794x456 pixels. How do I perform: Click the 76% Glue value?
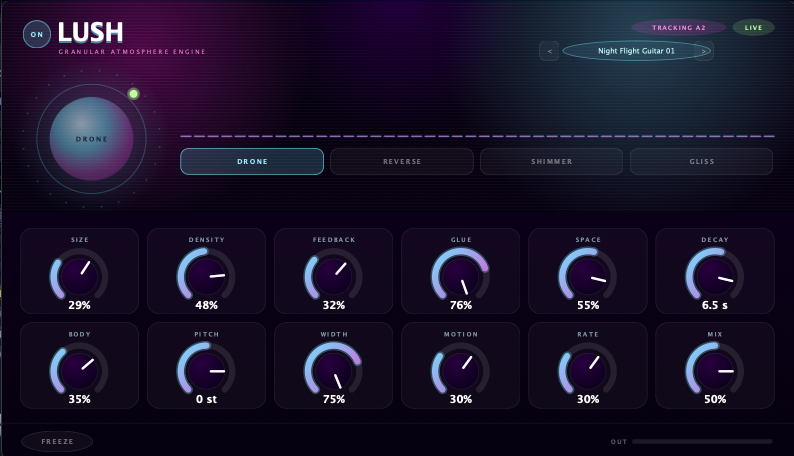click(461, 305)
